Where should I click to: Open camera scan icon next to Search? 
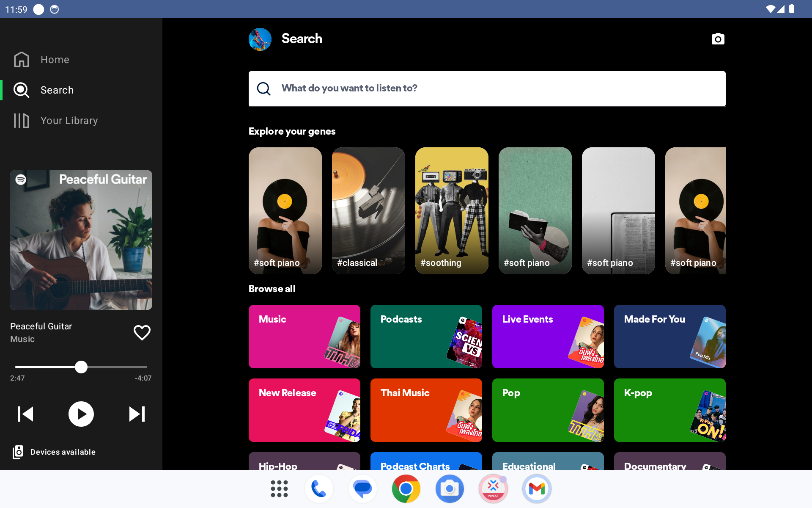point(718,39)
